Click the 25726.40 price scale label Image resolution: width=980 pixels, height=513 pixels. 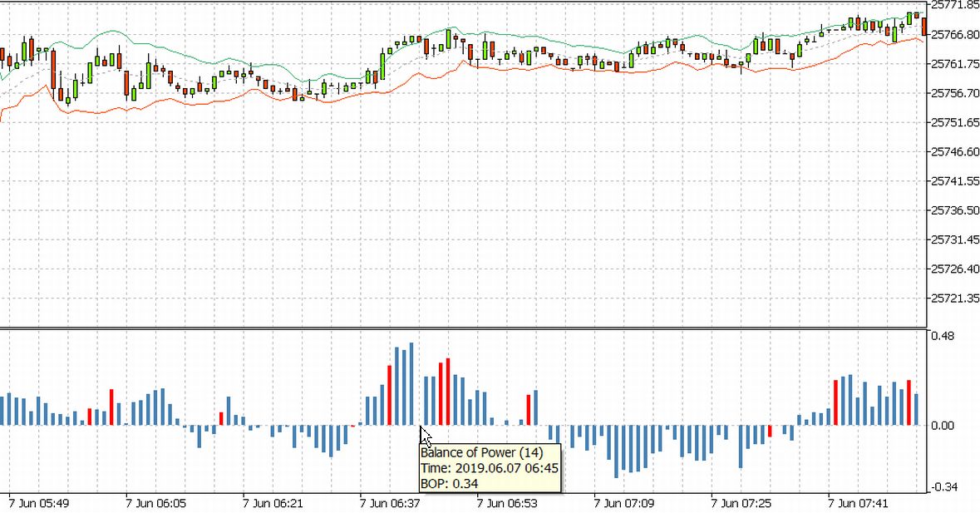click(954, 269)
